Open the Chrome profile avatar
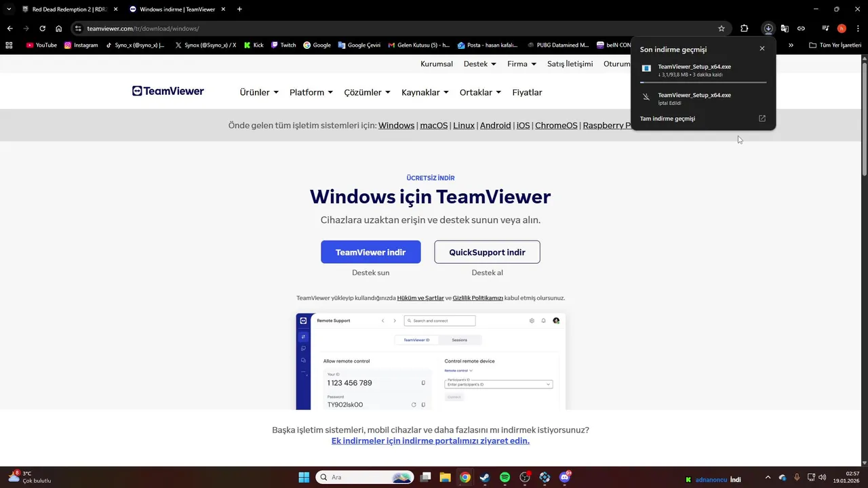This screenshot has height=488, width=868. point(842,28)
